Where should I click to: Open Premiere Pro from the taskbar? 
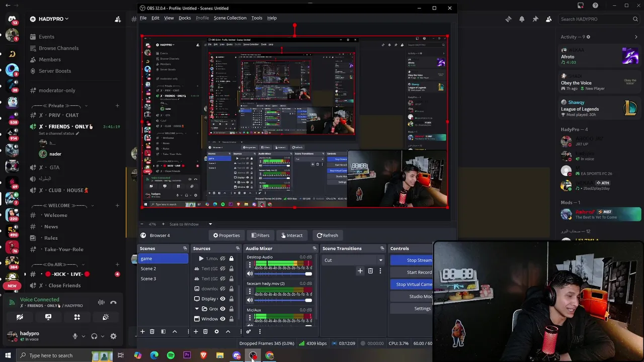(x=187, y=355)
